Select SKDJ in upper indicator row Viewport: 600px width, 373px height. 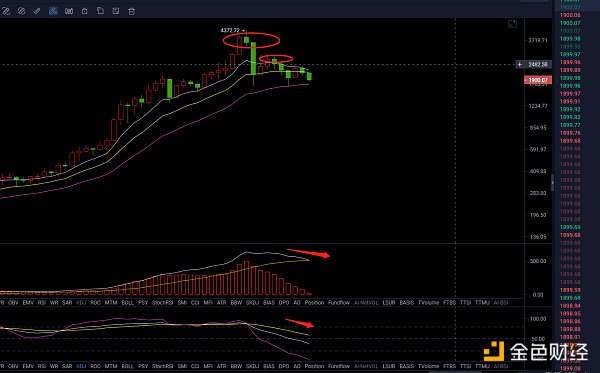tap(253, 303)
